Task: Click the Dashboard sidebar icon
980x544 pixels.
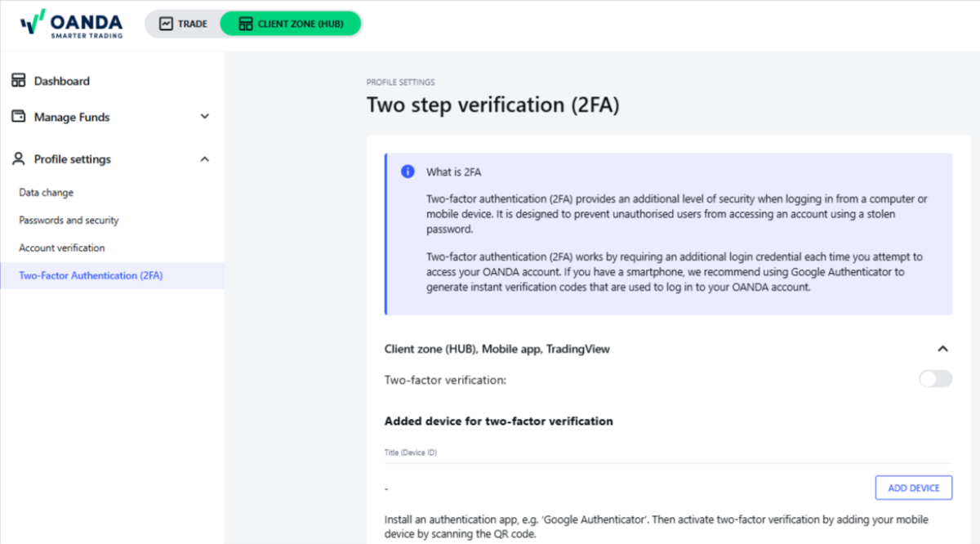Action: (x=18, y=81)
